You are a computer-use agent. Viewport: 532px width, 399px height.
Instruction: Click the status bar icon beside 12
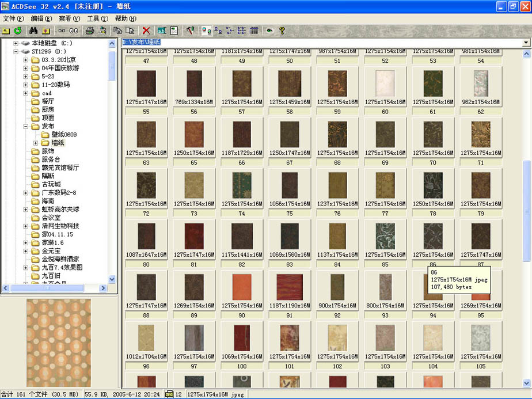pos(169,394)
